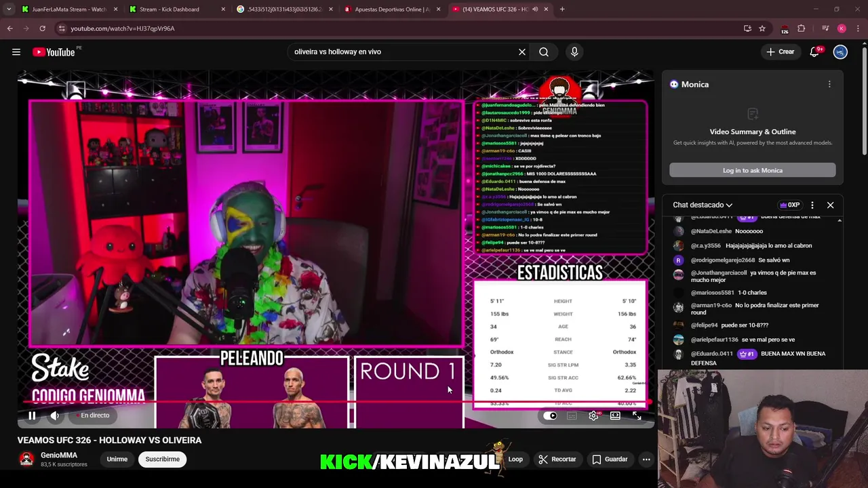The height and width of the screenshot is (488, 868).
Task: Open video player settings gear
Action: pos(593,416)
